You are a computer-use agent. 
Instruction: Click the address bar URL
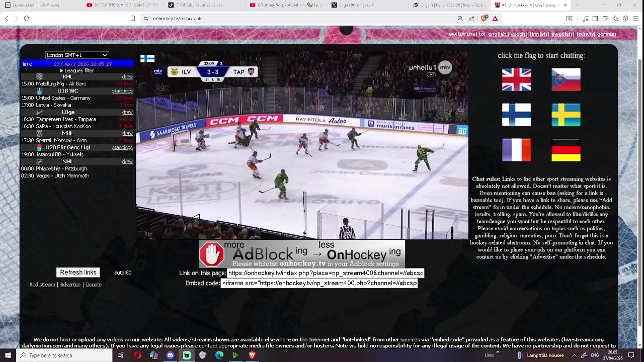(x=178, y=19)
